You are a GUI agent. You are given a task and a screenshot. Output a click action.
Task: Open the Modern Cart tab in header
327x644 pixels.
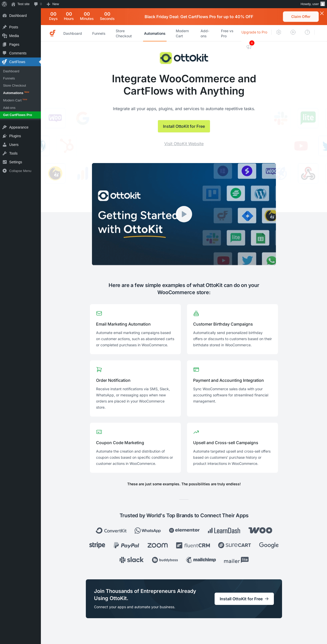click(182, 33)
